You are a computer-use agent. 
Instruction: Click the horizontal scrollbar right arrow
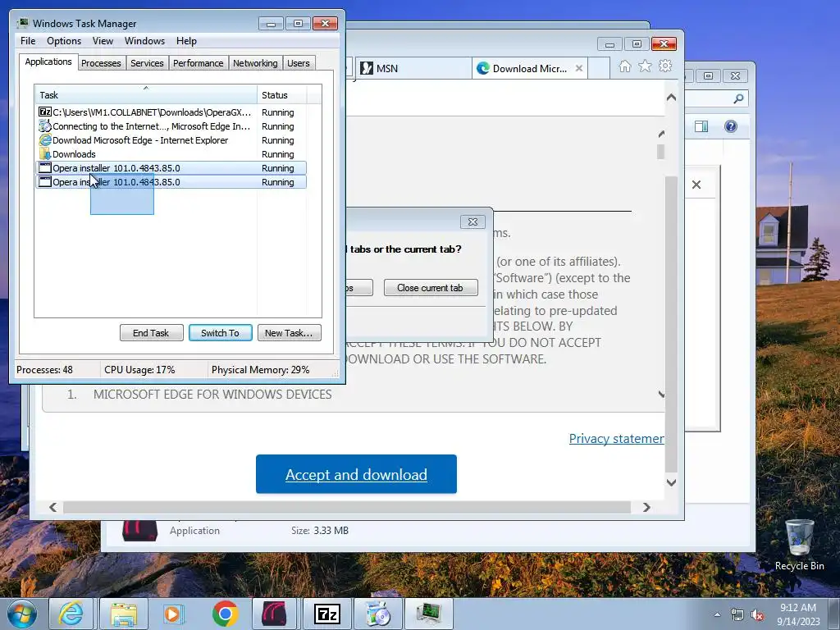click(646, 507)
